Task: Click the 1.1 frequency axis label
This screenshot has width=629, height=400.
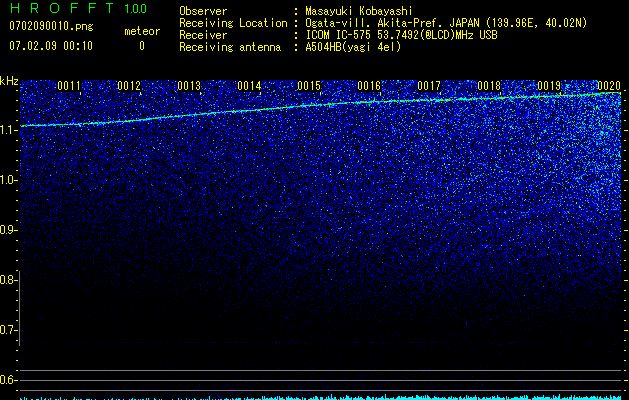Action: (x=8, y=130)
